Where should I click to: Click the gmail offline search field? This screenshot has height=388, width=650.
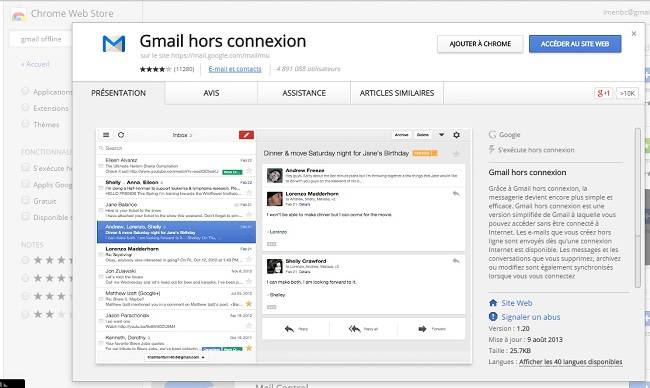point(41,39)
